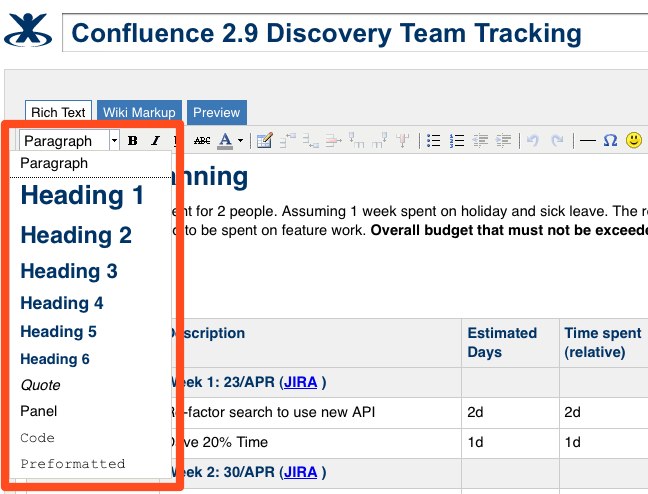This screenshot has height=494, width=648.
Task: Outdent the selected text
Action: coord(480,141)
